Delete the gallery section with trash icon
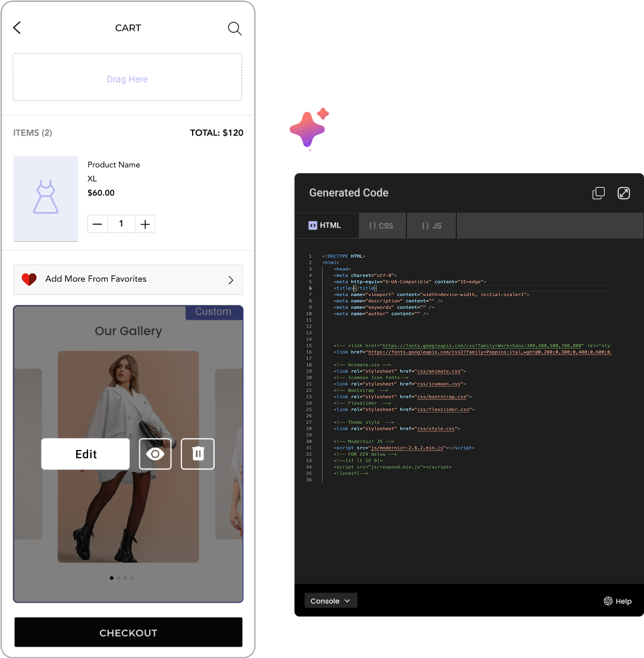 point(197,454)
